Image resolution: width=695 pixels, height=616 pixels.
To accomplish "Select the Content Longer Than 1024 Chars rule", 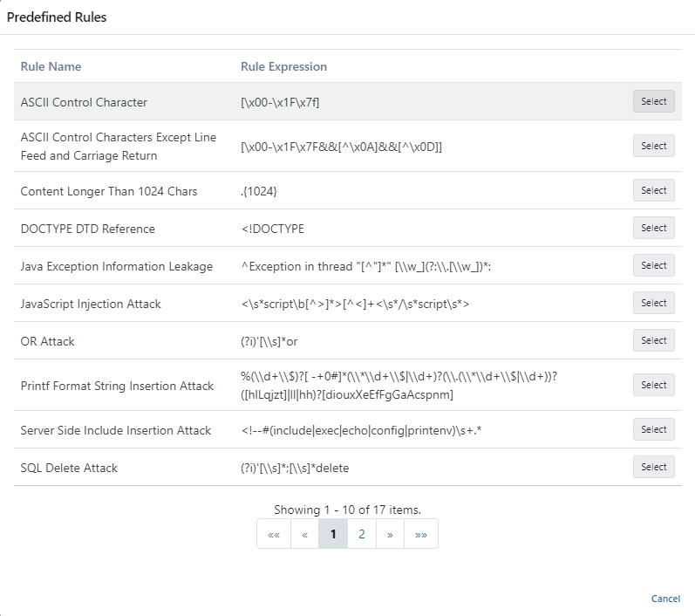I will [653, 190].
